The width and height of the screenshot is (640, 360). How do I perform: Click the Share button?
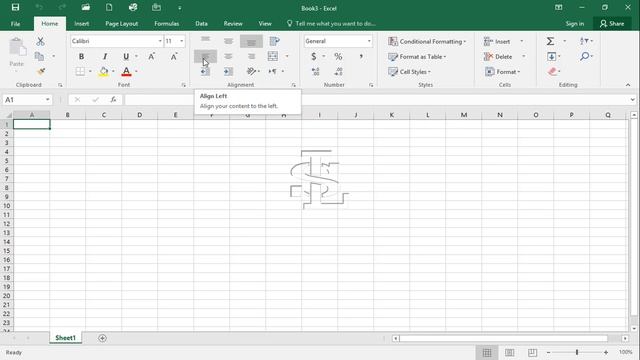click(x=612, y=24)
